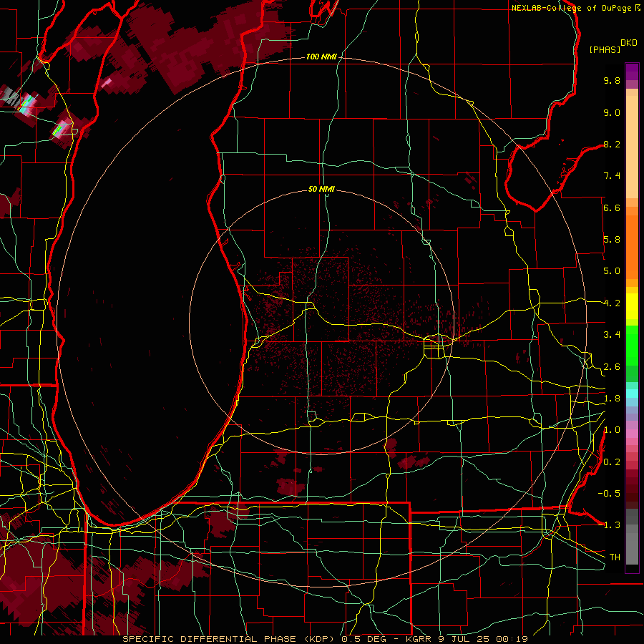Click the 2.6 value on the color scale
Viewport: 644px width, 644px height.
612,367
